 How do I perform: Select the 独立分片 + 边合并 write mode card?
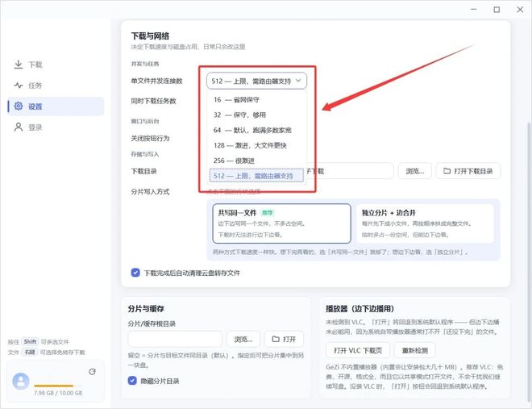(425, 223)
